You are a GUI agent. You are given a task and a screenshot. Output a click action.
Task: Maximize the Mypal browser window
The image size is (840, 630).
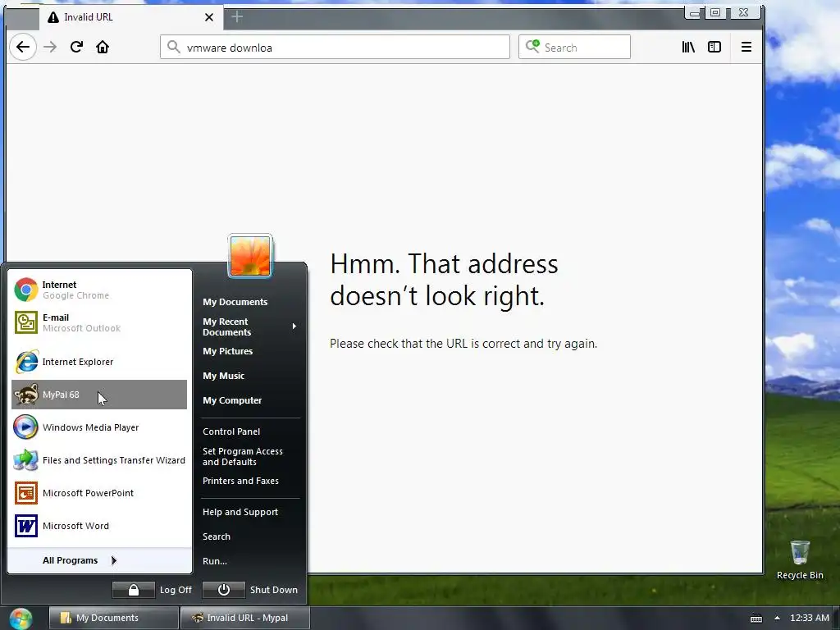(715, 12)
